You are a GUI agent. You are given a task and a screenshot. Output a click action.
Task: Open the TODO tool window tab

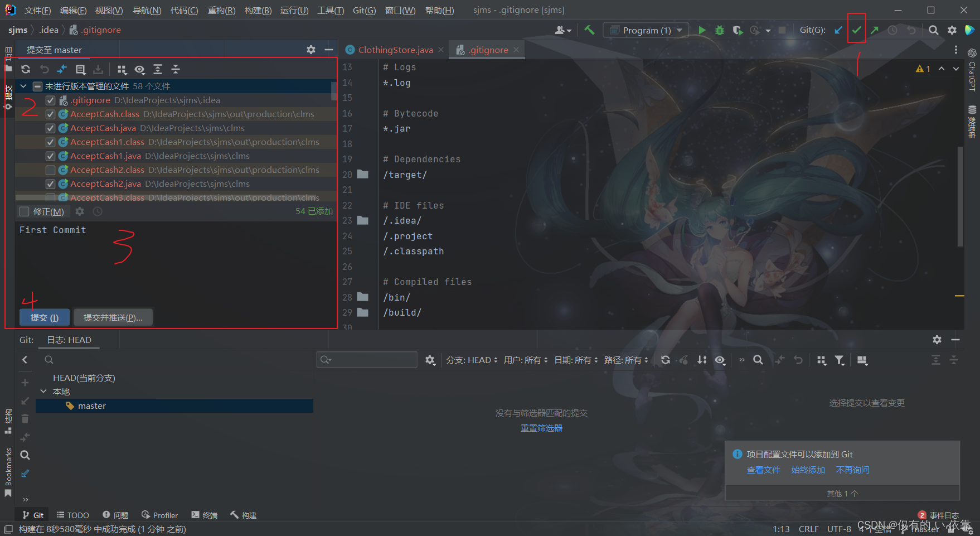click(72, 515)
